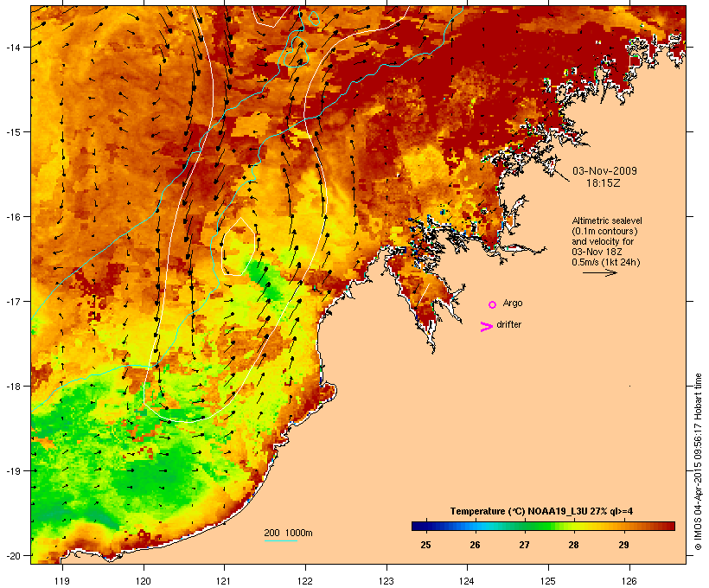This screenshot has height=588, width=709.
Task: Click the latitude label '-18'
Action: (x=13, y=387)
